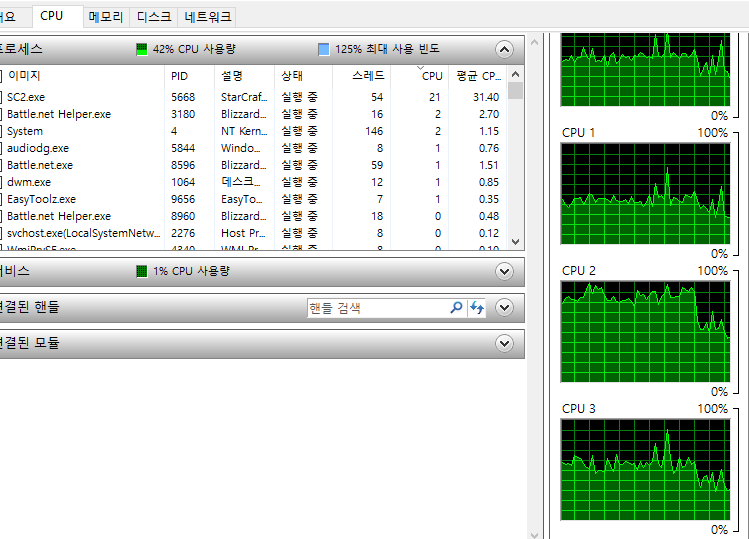Click the 평균 CPU column header
Image resolution: width=749 pixels, height=539 pixels.
click(477, 75)
